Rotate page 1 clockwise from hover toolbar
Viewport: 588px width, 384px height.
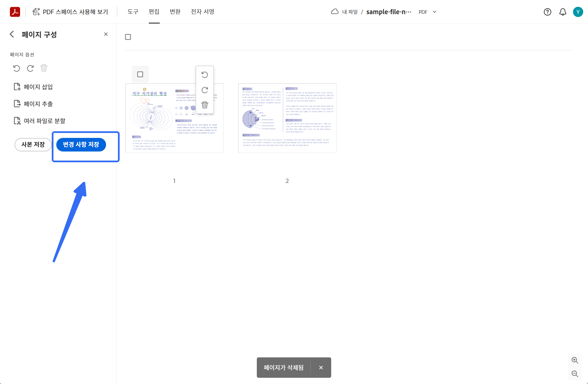click(205, 90)
